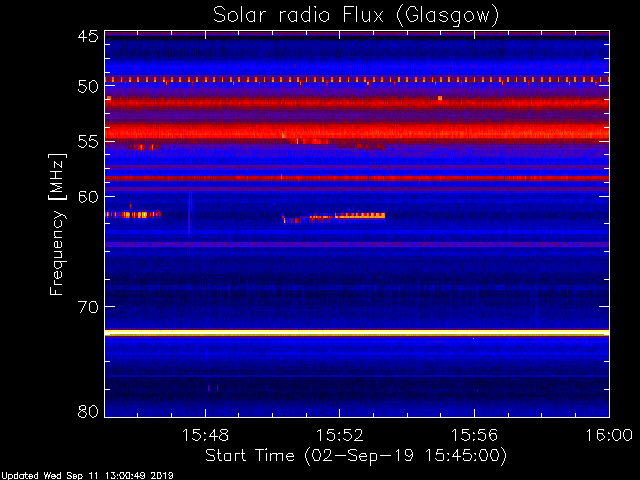Viewport: 640px width, 480px height.
Task: Click the 15:52 time tick label
Action: click(x=340, y=435)
